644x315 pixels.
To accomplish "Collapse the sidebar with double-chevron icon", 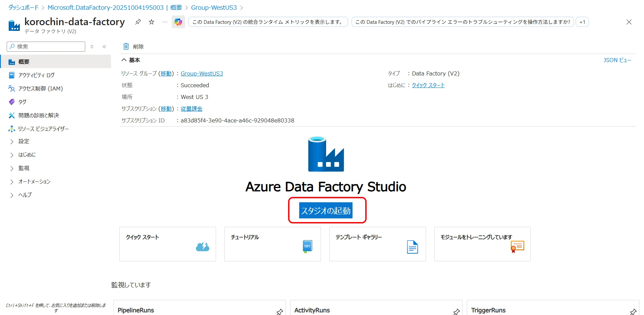I will point(104,47).
